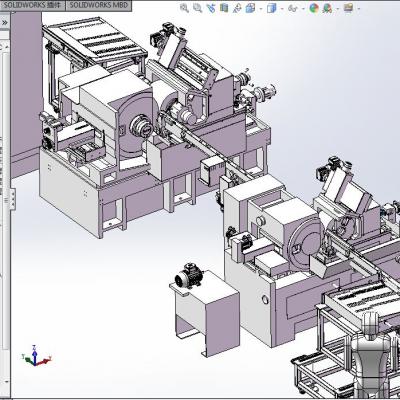Viewport: 400px width, 400px height.
Task: Expand the View Orientation dropdown arrow
Action: click(261, 9)
